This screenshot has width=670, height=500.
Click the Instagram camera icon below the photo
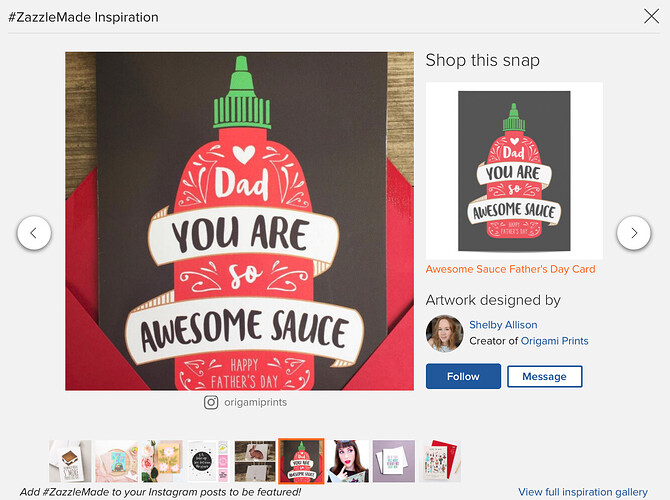click(x=211, y=402)
